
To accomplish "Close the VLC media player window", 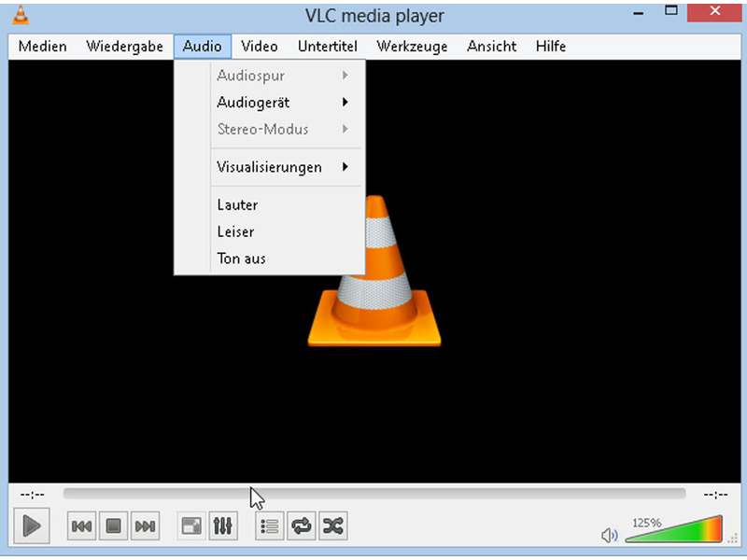I will 714,12.
